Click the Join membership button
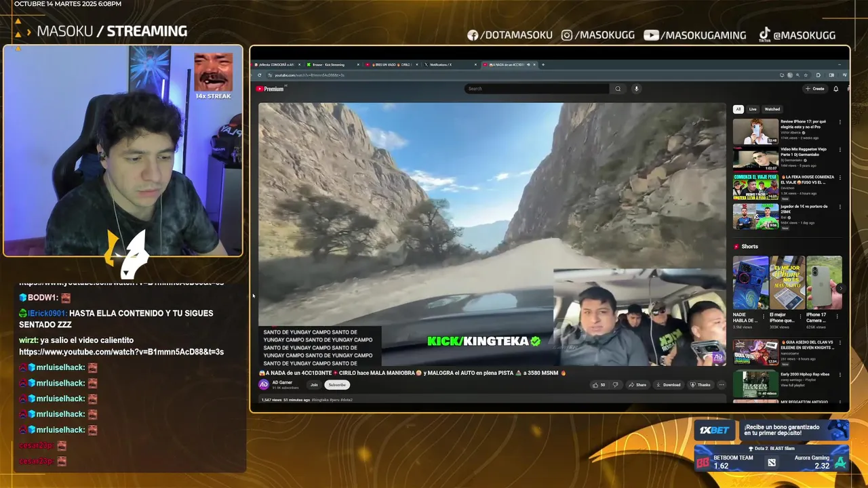The width and height of the screenshot is (868, 488). click(x=314, y=385)
